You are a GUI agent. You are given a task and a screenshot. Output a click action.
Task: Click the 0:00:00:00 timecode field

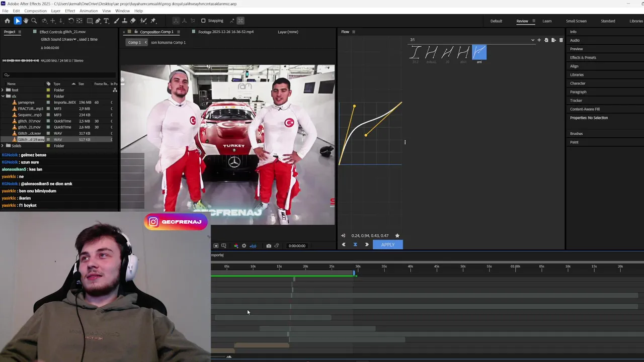click(297, 246)
